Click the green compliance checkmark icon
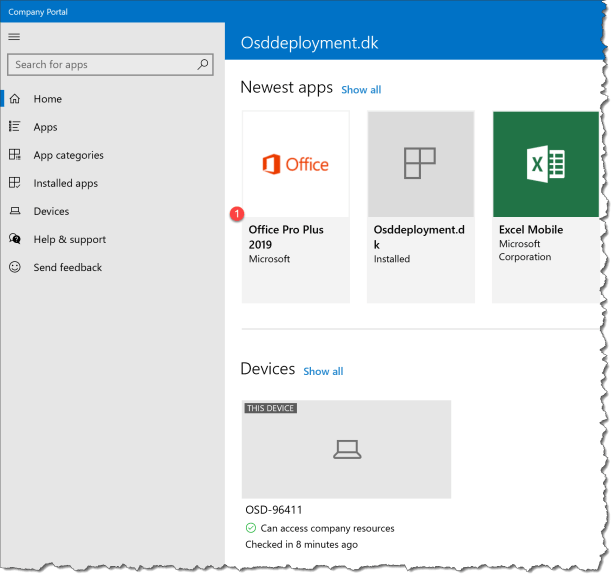 251,528
